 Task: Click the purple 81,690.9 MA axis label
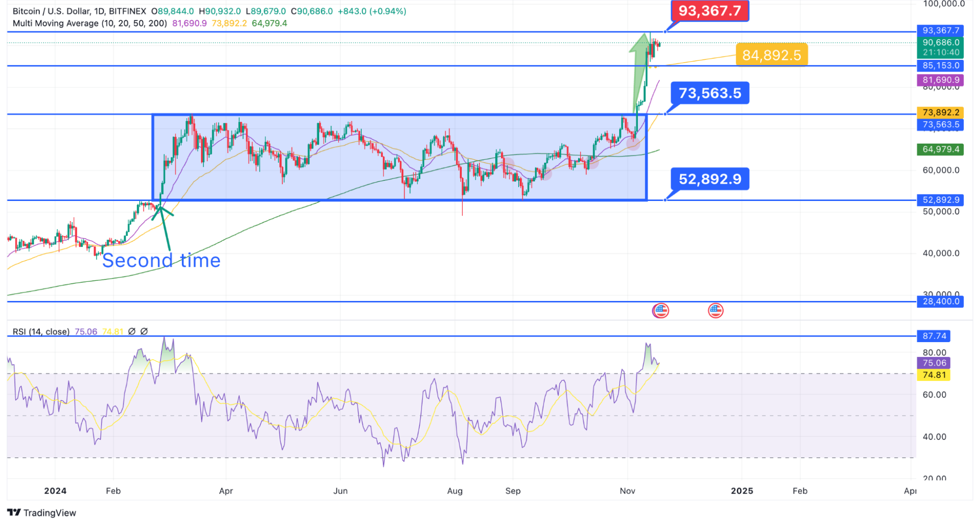940,80
